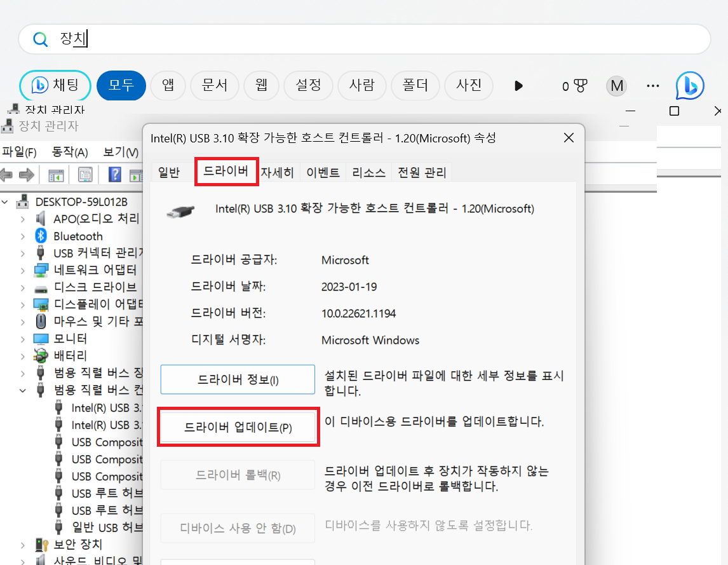Click the search magnifier icon
This screenshot has width=728, height=565.
point(41,39)
